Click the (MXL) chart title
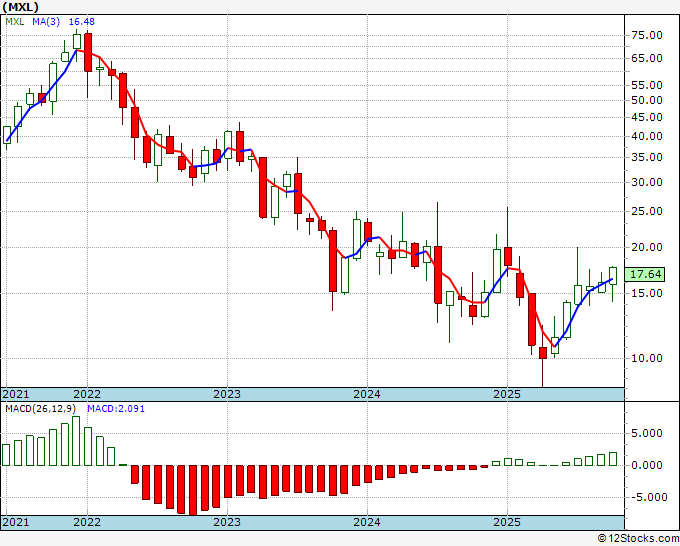680x546 pixels. pyautogui.click(x=21, y=7)
